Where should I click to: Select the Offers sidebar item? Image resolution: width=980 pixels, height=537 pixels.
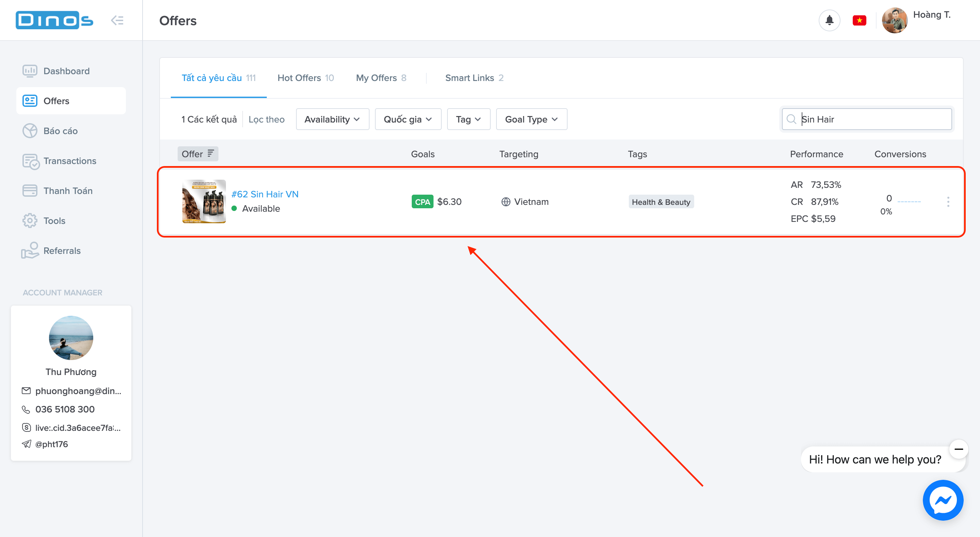pos(71,100)
